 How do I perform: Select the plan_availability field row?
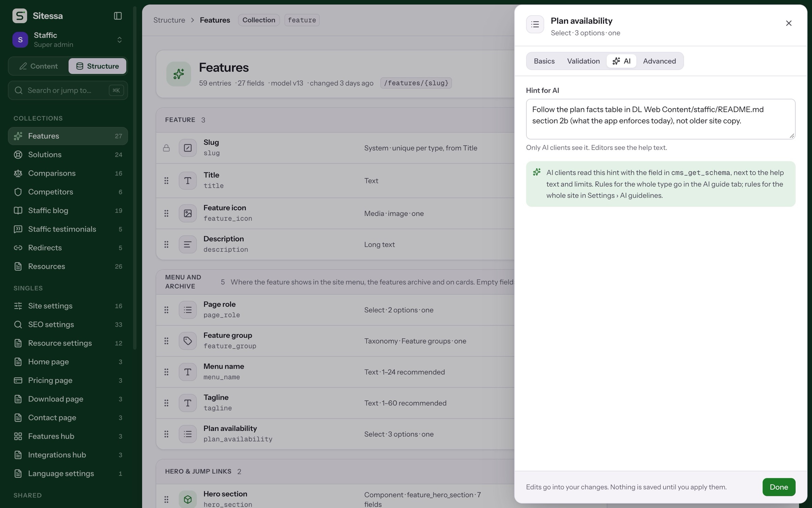point(335,434)
